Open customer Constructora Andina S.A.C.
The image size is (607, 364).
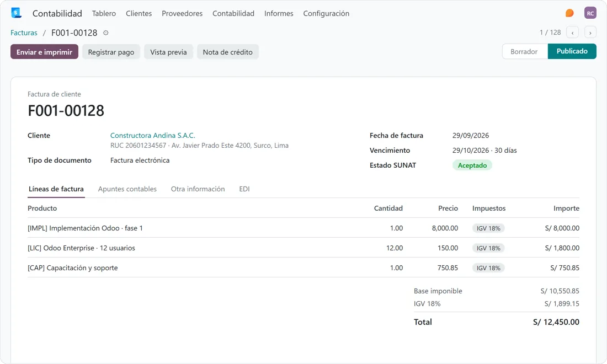pos(152,135)
